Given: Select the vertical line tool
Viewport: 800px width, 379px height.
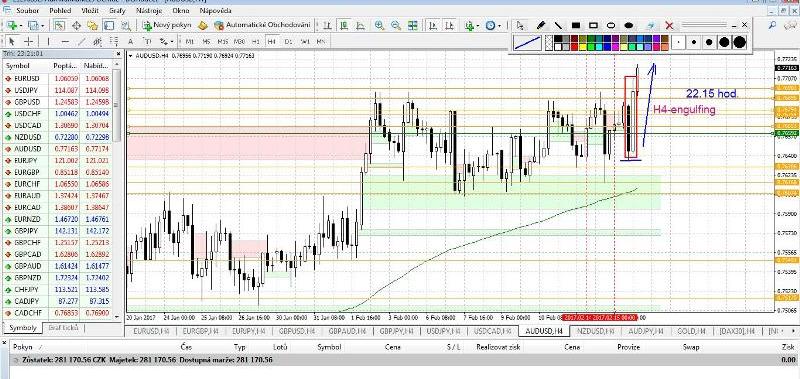Looking at the screenshot, I should coord(48,41).
